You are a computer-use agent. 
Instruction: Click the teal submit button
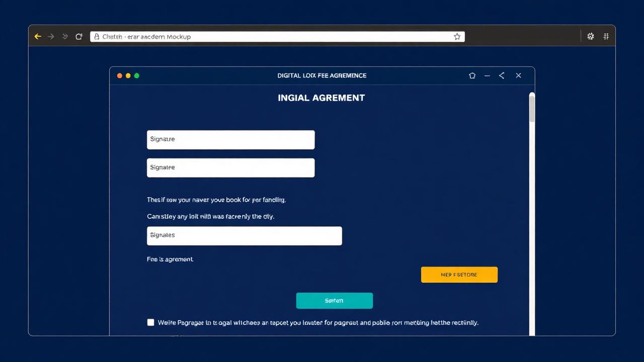335,301
